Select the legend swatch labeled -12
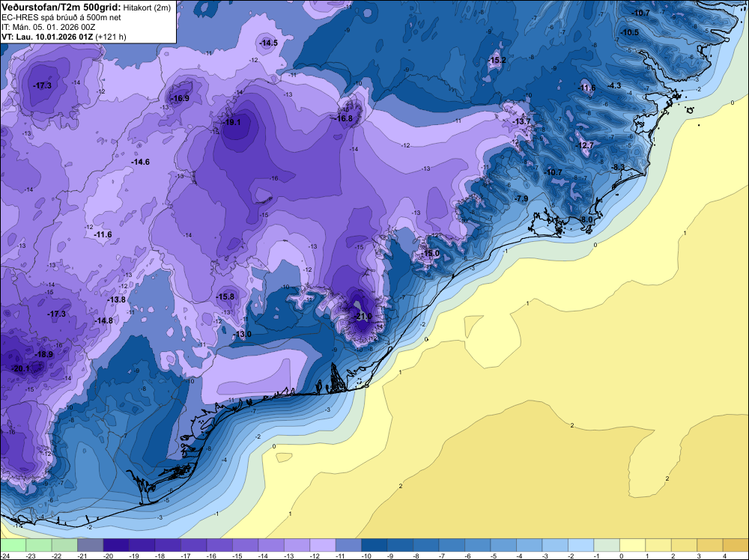 [322, 545]
